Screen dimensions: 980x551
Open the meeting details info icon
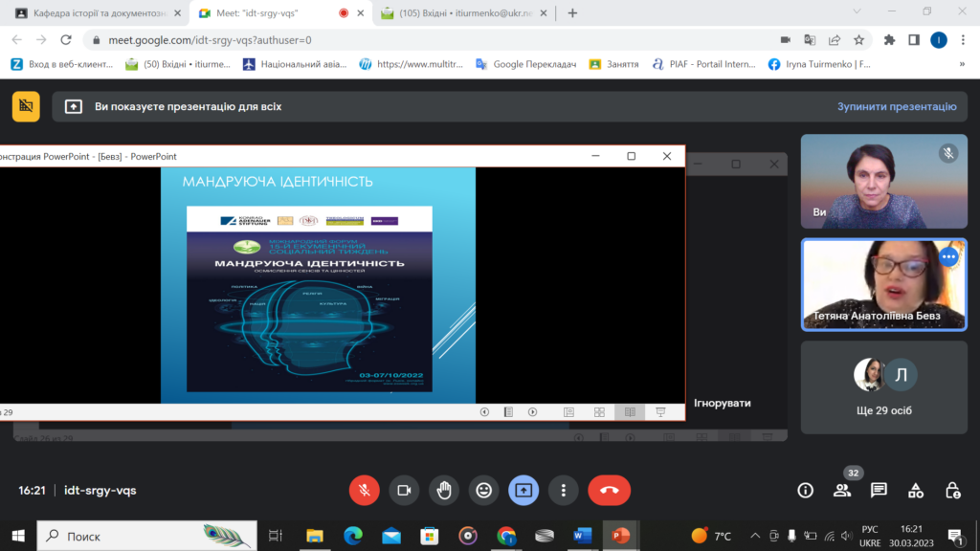[x=806, y=490]
